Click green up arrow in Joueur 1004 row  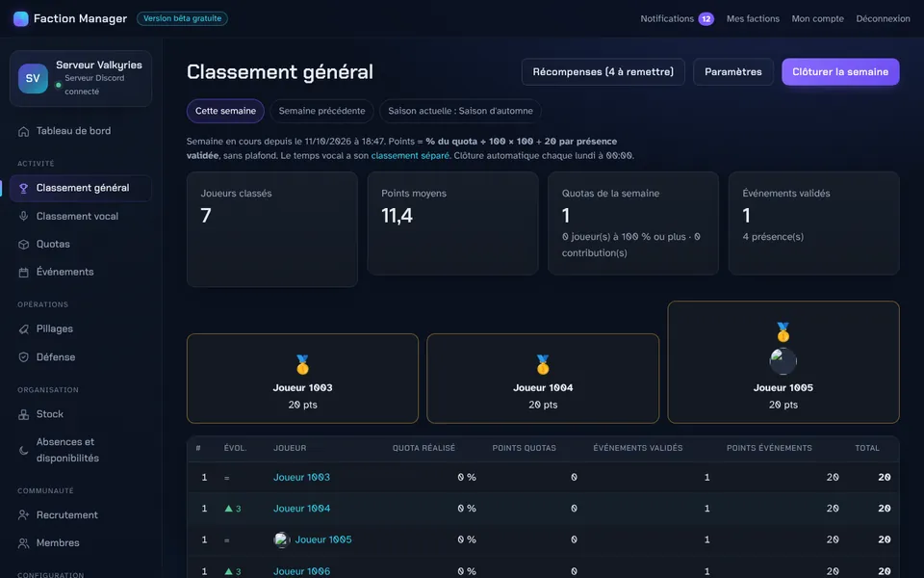[x=229, y=509]
